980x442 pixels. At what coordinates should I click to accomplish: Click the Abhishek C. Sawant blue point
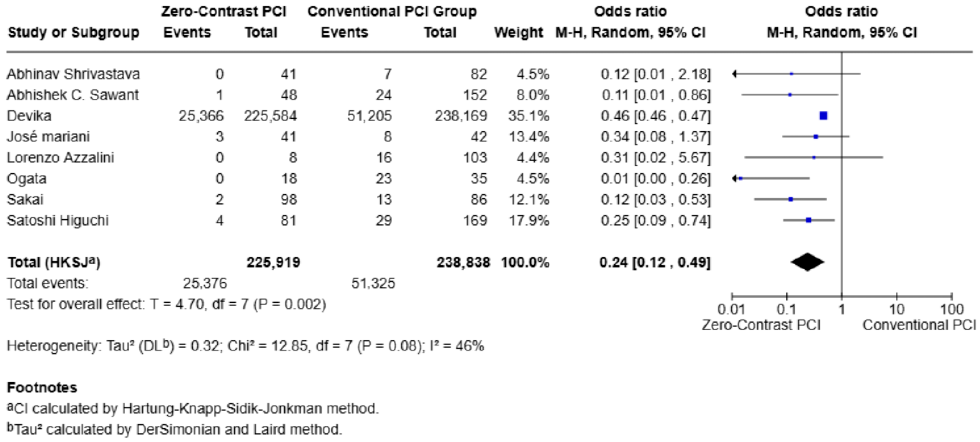pyautogui.click(x=790, y=95)
